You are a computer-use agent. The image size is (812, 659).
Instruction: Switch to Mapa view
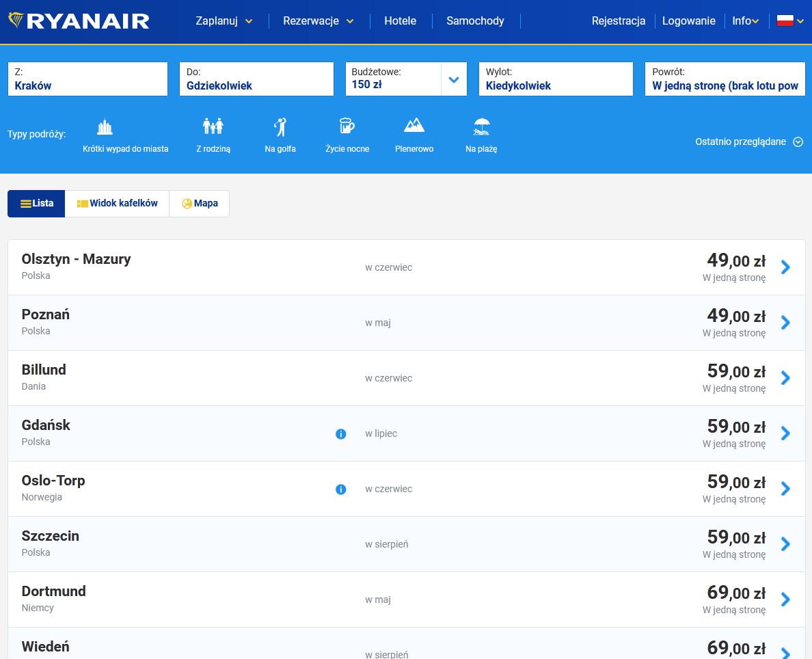[200, 204]
